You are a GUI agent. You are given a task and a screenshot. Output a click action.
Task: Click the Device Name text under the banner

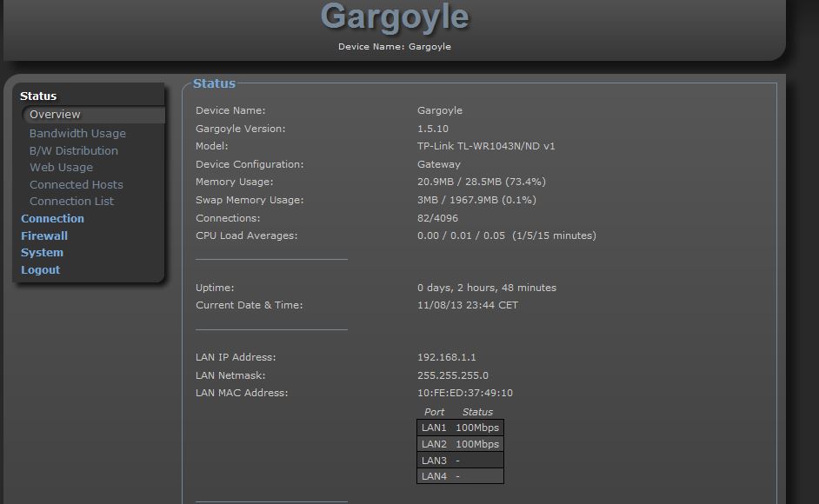click(396, 46)
